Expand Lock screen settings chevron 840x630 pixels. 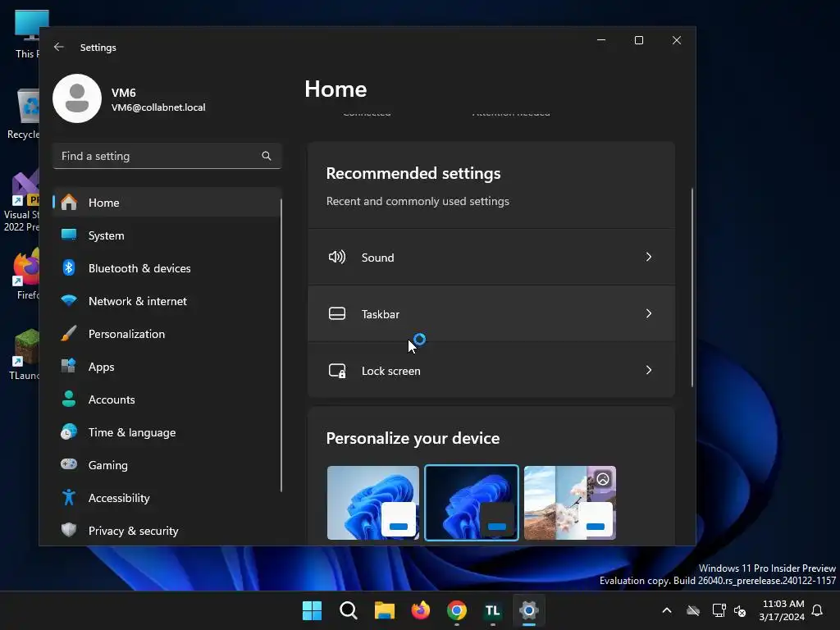(x=649, y=370)
